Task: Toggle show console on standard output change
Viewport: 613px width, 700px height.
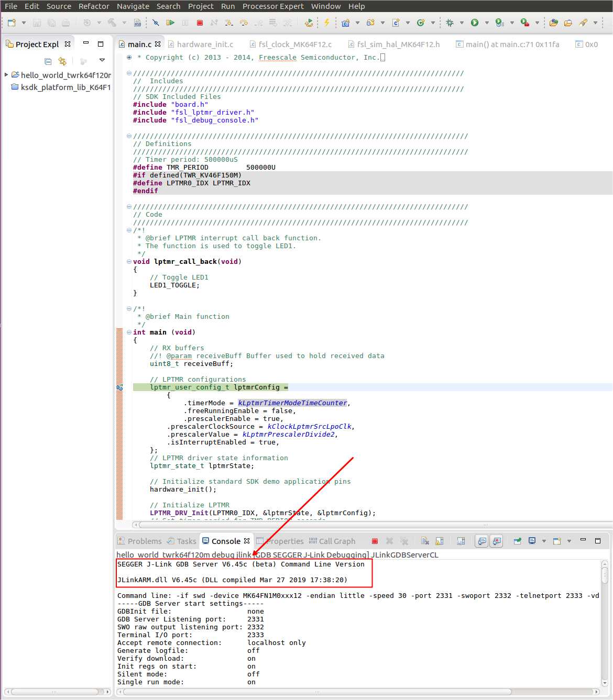Action: [482, 541]
